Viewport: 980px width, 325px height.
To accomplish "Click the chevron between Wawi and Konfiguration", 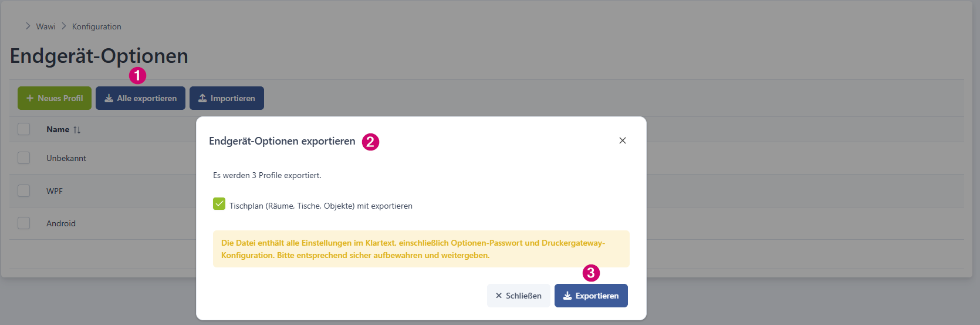I will 64,26.
